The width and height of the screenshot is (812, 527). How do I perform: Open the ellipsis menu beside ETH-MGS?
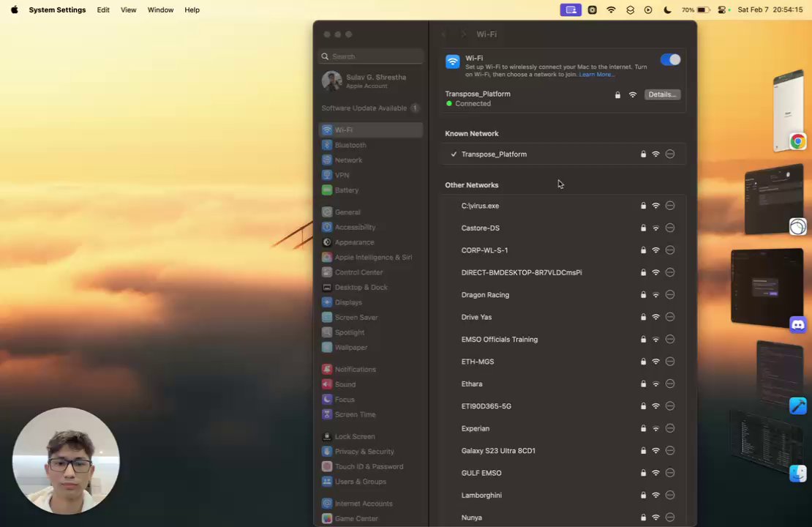click(669, 361)
